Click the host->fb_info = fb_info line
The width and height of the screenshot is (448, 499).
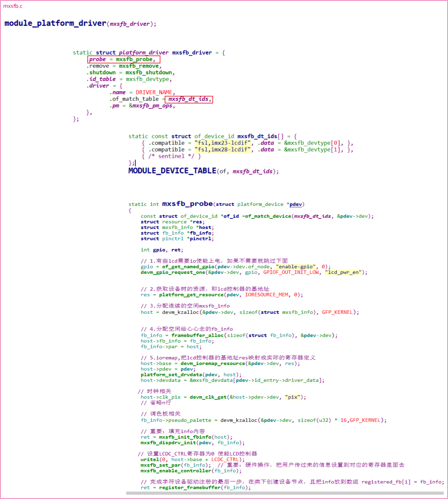[177, 341]
